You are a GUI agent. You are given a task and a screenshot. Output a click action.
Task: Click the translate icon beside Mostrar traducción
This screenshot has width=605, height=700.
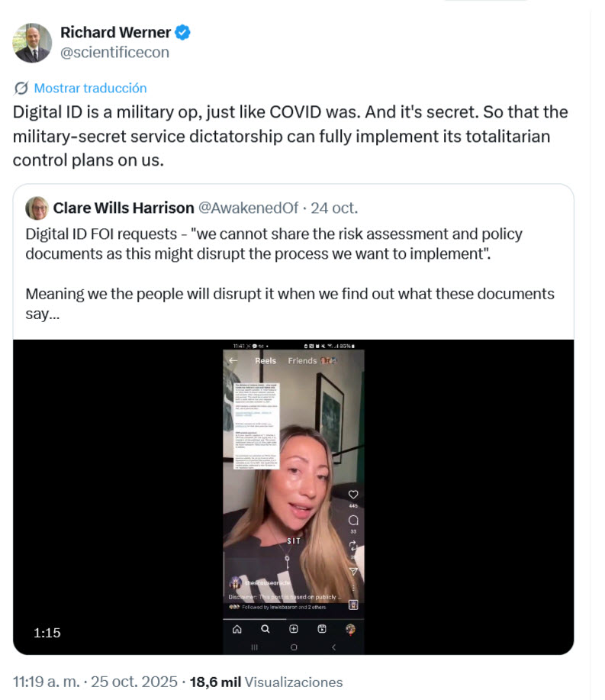[x=21, y=88]
